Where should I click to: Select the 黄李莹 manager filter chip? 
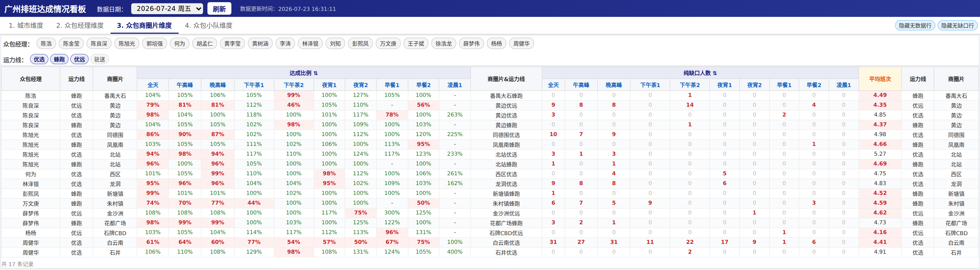(232, 44)
